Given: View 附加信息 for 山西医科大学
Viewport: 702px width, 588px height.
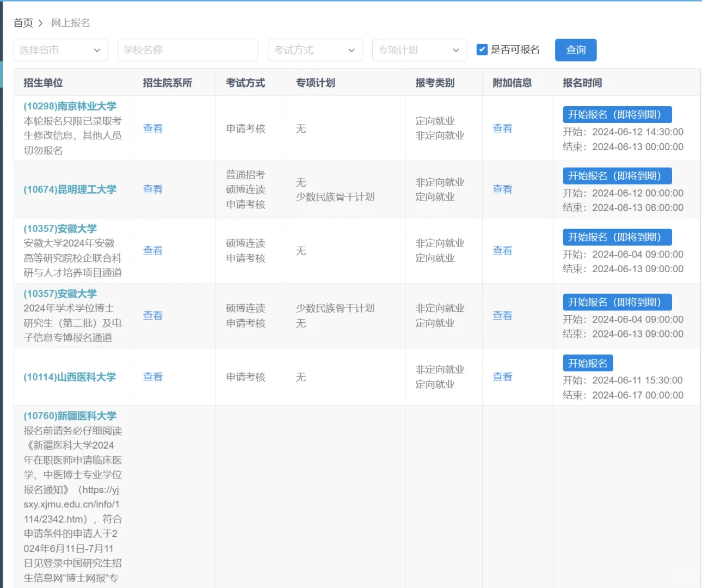Looking at the screenshot, I should 502,377.
